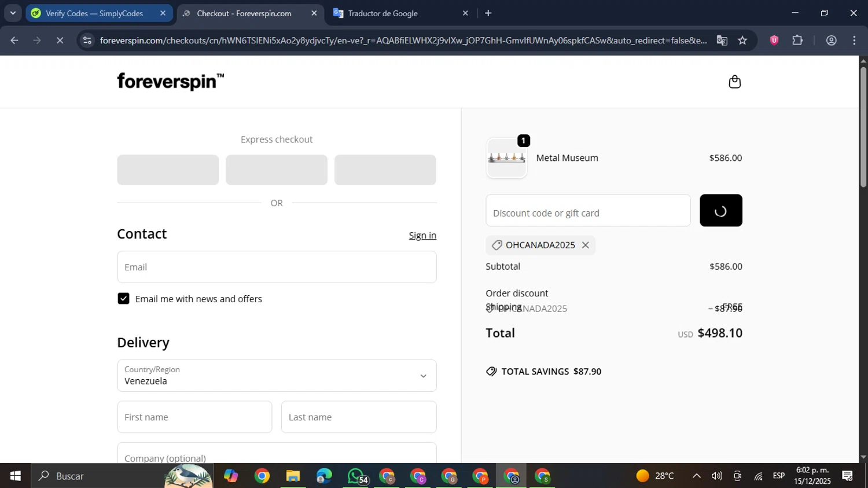Open Microsoft Edge from the taskbar

(324, 476)
